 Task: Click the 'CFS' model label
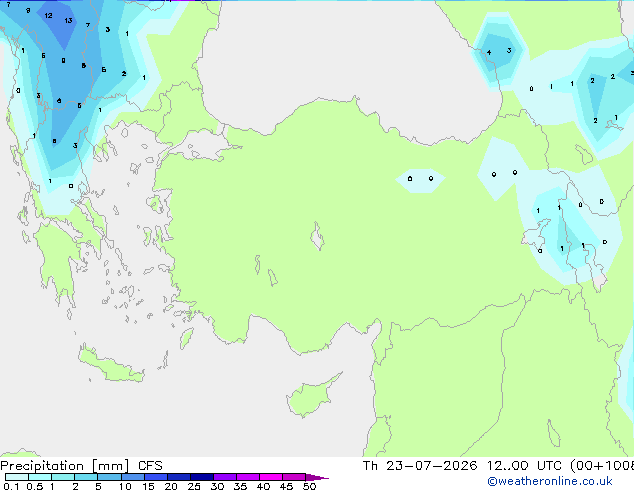pos(150,466)
